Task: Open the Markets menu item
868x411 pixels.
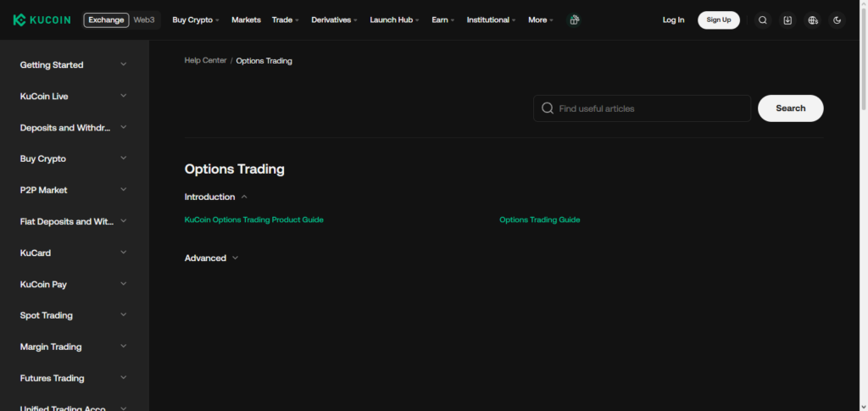Action: 246,19
